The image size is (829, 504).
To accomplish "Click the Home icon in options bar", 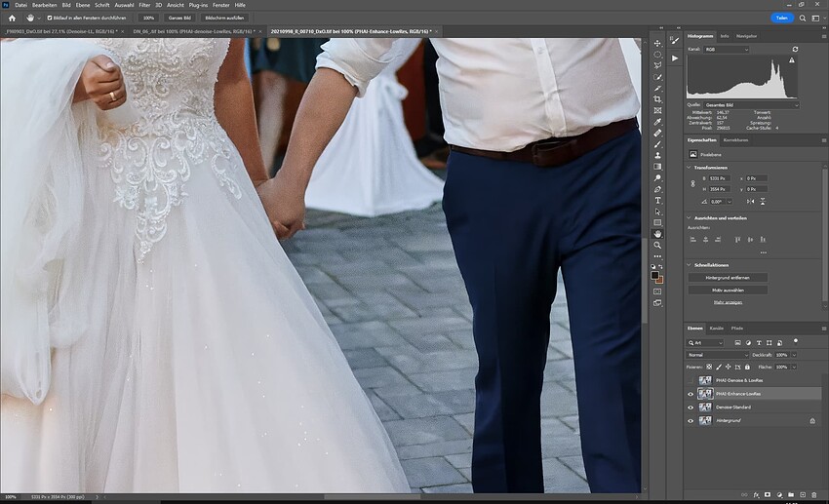I will pos(12,18).
